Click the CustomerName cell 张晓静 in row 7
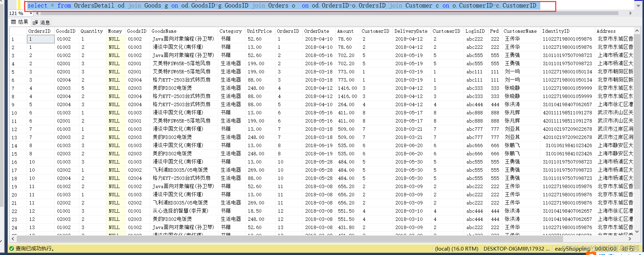The height and width of the screenshot is (255, 644). tap(521, 88)
